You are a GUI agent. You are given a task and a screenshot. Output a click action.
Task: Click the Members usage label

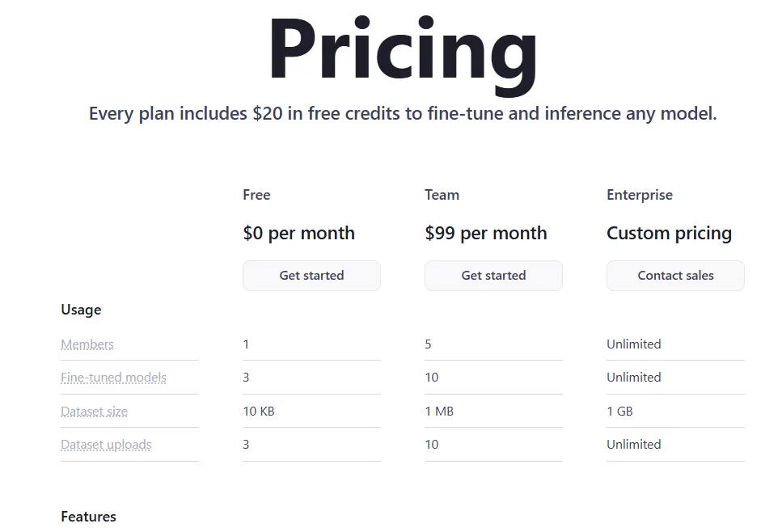click(87, 344)
